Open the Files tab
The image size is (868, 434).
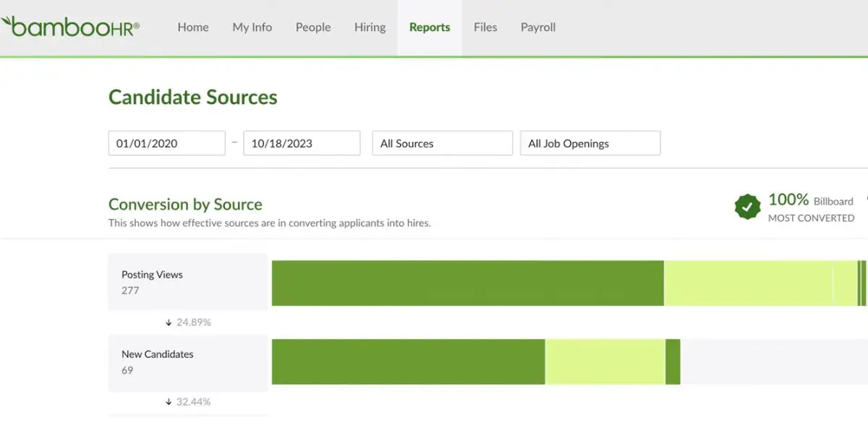coord(485,27)
